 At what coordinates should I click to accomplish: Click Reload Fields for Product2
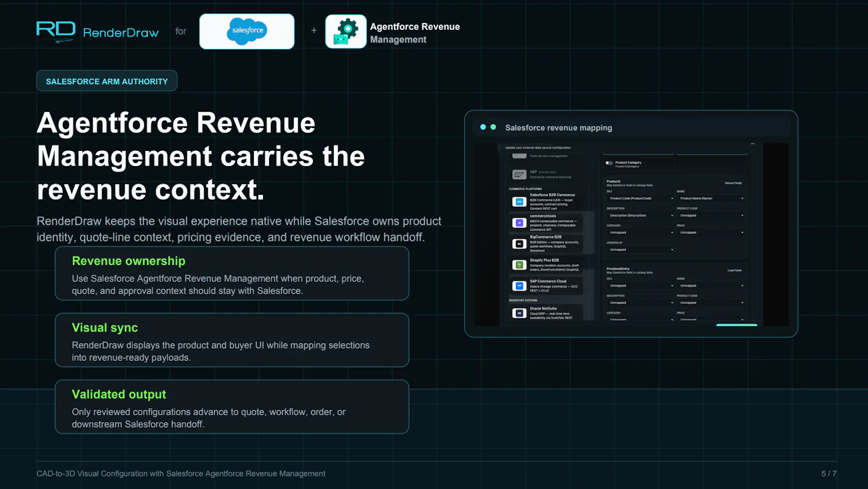tap(733, 183)
